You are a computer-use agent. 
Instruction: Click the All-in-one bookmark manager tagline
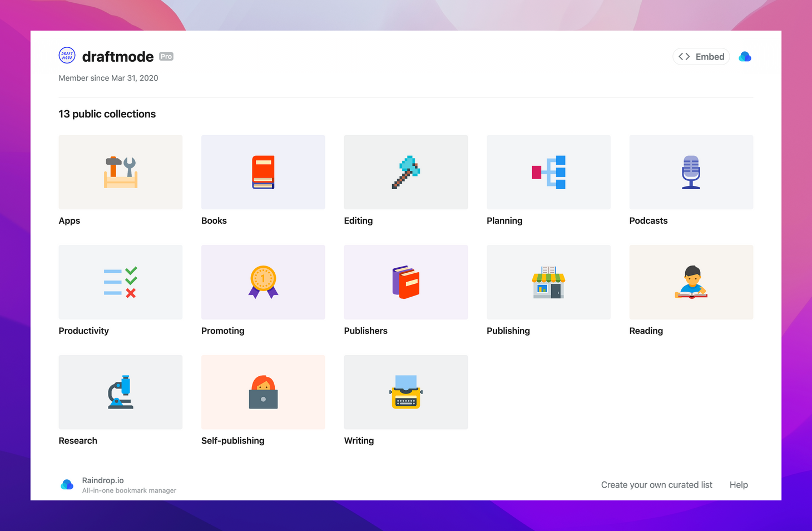click(129, 490)
